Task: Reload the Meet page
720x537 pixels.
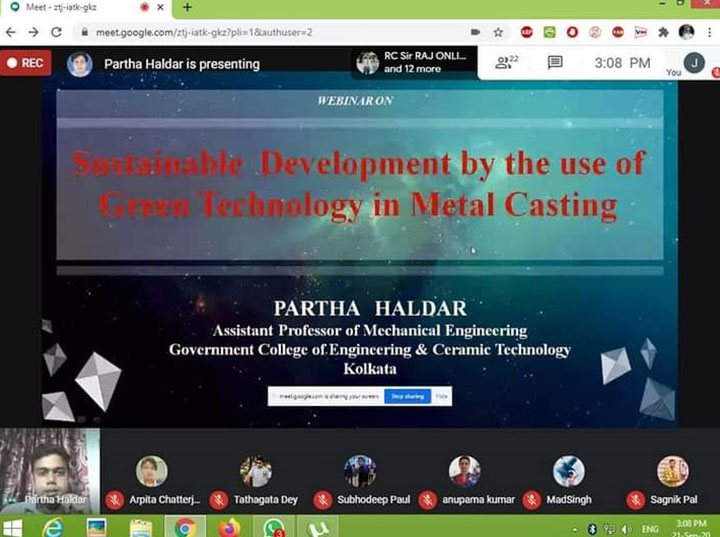Action: tap(56, 32)
